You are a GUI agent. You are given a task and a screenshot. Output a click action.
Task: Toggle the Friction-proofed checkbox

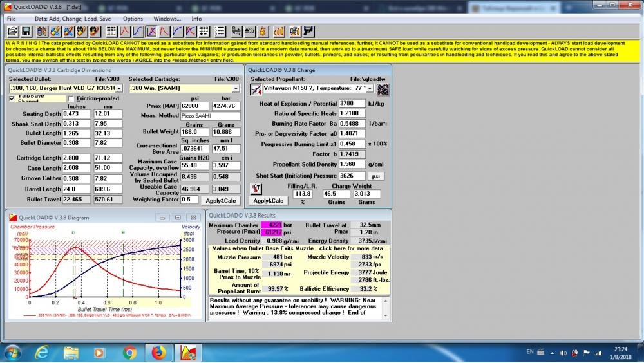71,98
